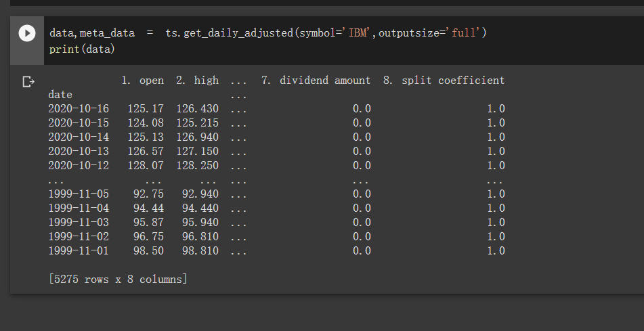Click the '2. high' column header

[x=197, y=81]
